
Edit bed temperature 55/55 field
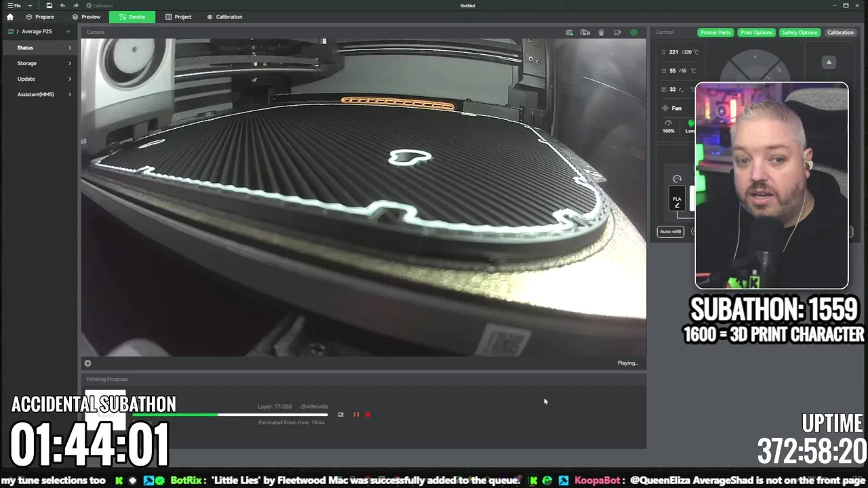tap(679, 70)
